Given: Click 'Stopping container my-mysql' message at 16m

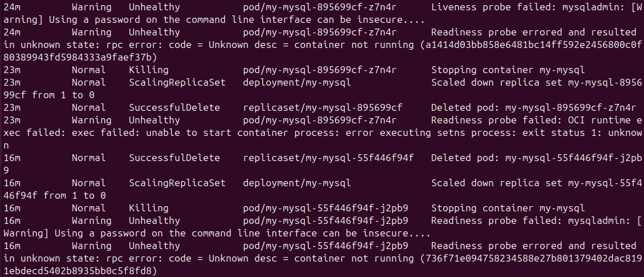Looking at the screenshot, I should pos(508,208).
